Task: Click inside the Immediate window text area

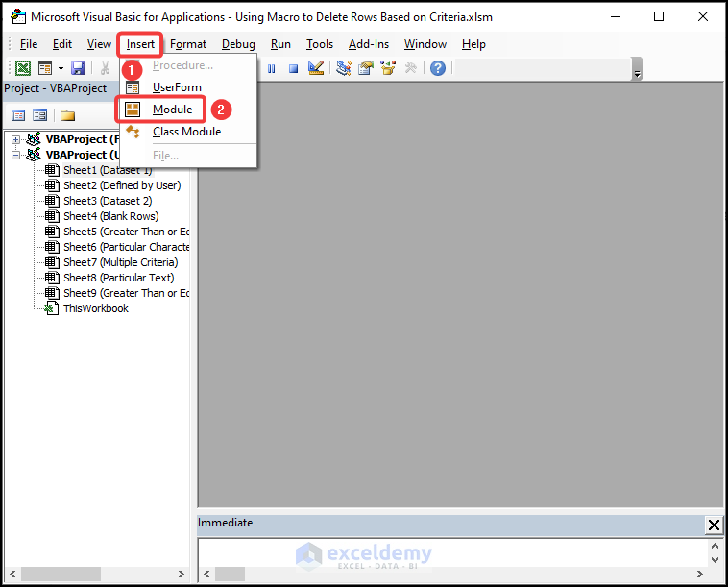Action: pyautogui.click(x=452, y=552)
